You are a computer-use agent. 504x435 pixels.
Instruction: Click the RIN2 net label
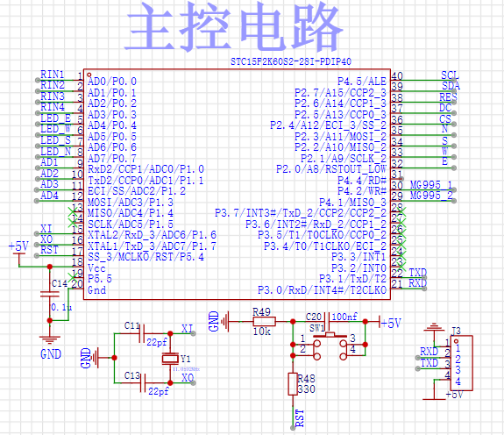click(x=53, y=85)
